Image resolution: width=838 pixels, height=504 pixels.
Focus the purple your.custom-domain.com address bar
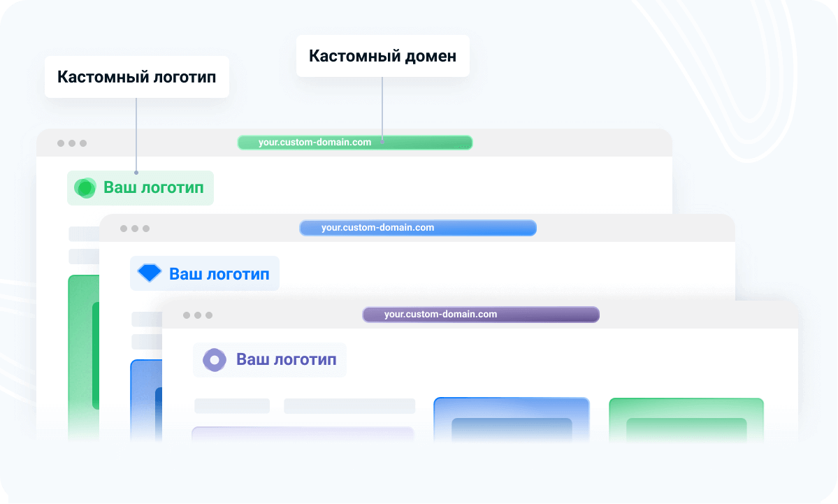pyautogui.click(x=481, y=315)
